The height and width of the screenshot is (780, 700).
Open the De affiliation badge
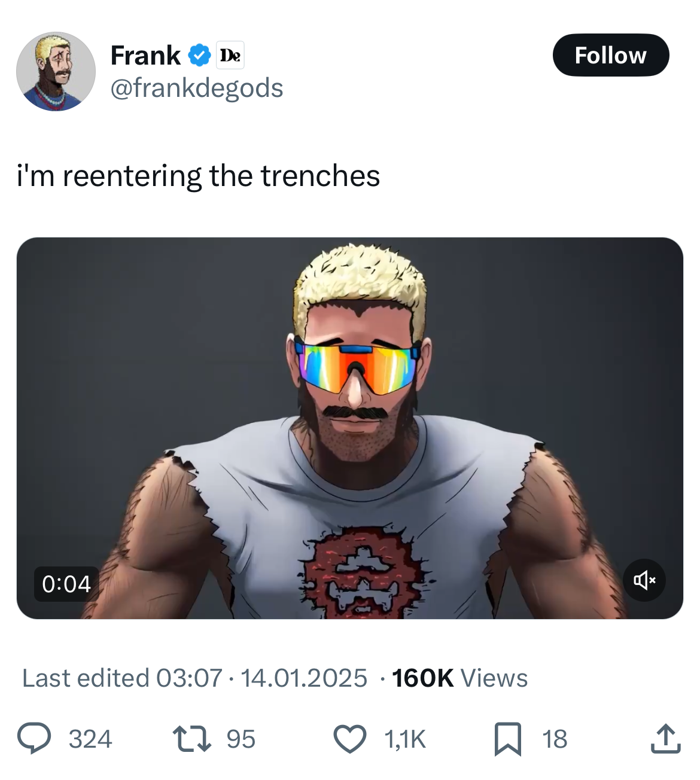click(x=230, y=56)
